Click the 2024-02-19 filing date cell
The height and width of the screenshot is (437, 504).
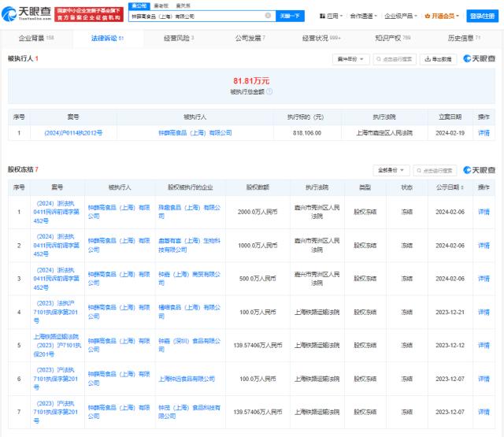[450, 133]
